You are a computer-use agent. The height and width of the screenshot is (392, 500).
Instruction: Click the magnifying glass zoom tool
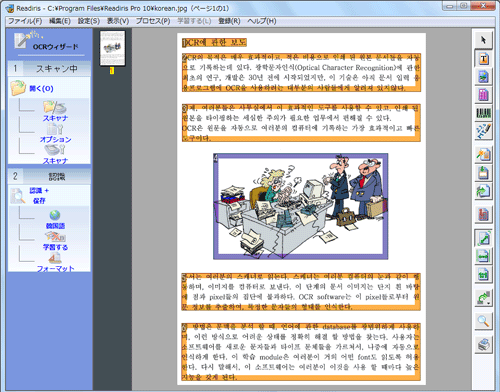[x=483, y=321]
